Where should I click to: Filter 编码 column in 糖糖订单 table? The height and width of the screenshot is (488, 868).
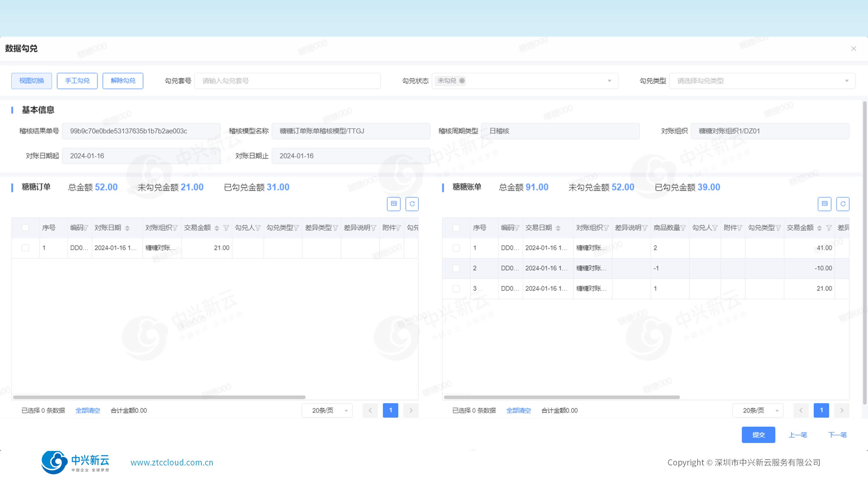click(x=86, y=228)
